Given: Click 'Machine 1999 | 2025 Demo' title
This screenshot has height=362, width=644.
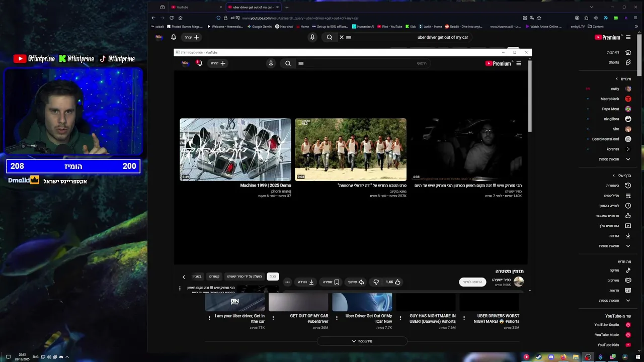Looking at the screenshot, I should [x=266, y=186].
